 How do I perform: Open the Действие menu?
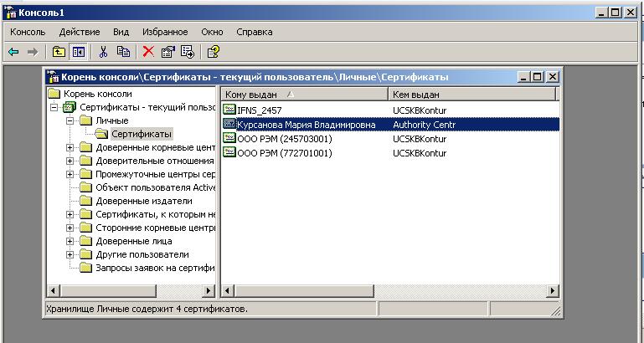click(80, 32)
